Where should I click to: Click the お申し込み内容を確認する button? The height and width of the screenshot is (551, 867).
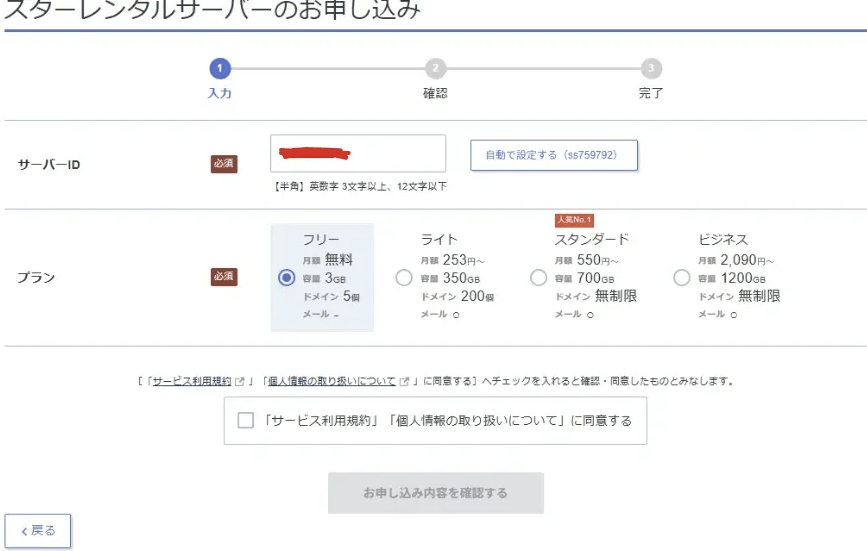(x=435, y=493)
